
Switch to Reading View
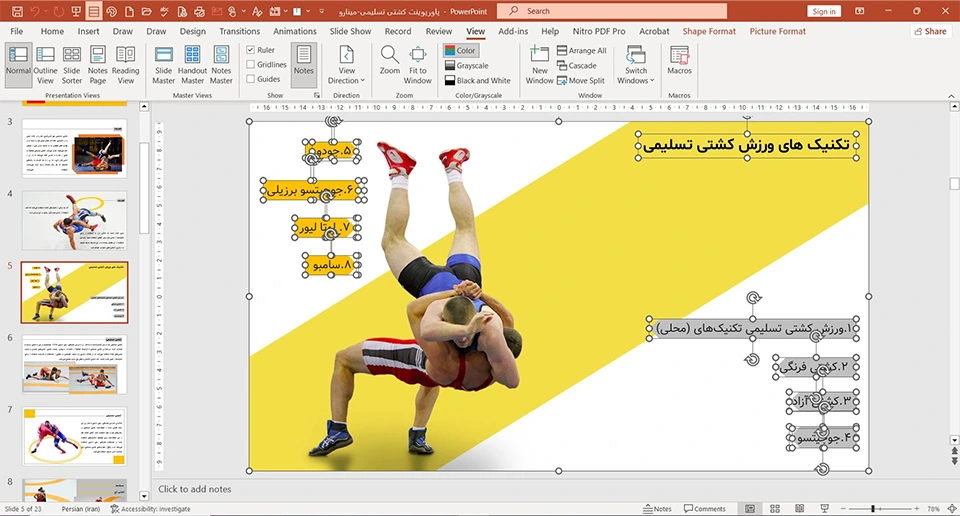click(126, 65)
